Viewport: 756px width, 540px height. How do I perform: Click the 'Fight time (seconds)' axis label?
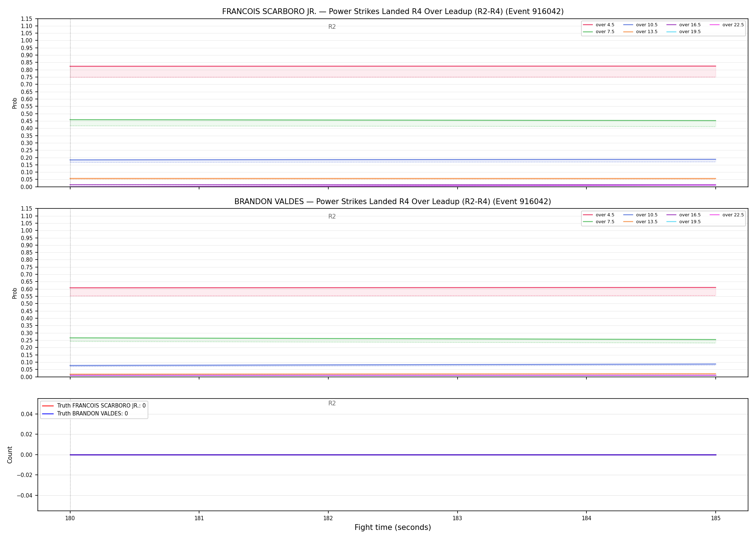[x=393, y=527]
